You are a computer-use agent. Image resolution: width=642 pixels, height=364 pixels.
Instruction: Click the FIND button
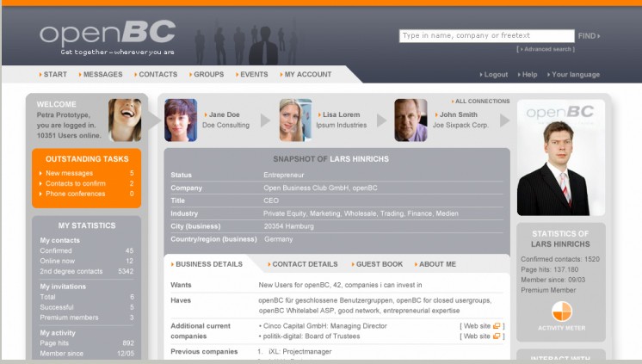click(589, 36)
